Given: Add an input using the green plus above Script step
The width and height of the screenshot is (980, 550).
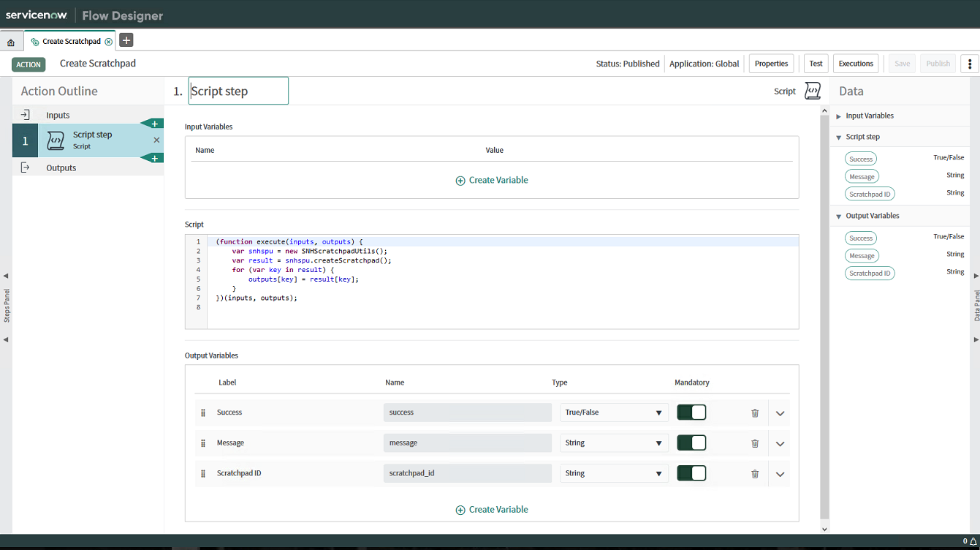Looking at the screenshot, I should [153, 124].
